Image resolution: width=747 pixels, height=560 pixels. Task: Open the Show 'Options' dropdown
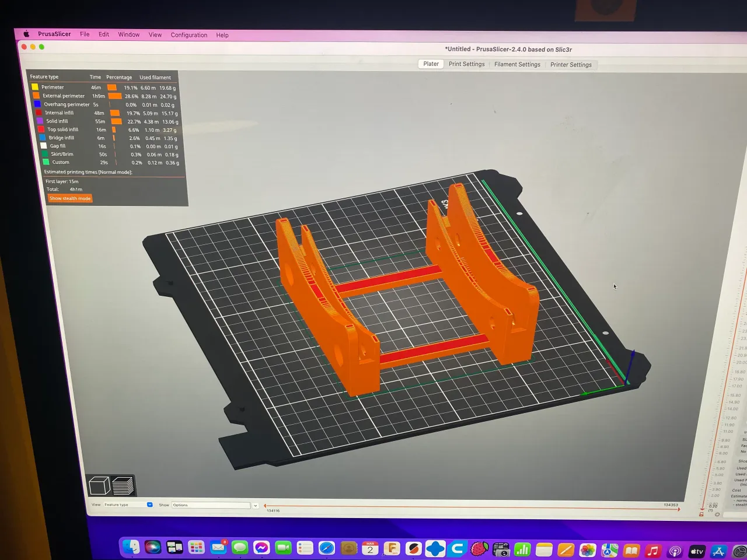[x=211, y=505]
